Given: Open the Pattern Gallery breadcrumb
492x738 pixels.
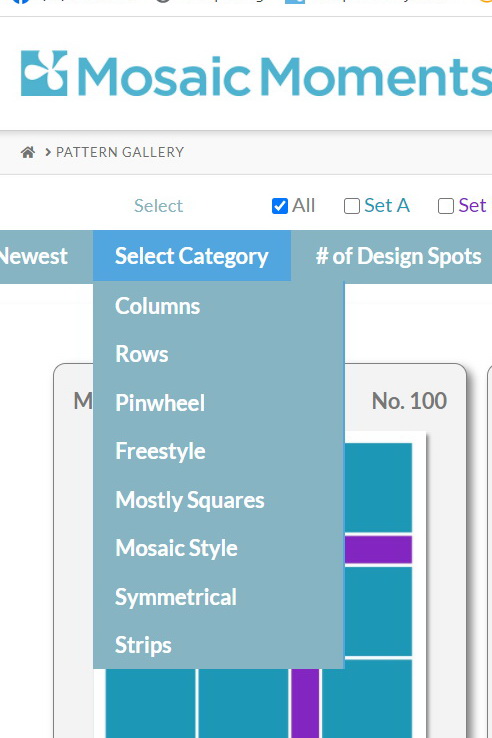Looking at the screenshot, I should pyautogui.click(x=120, y=152).
